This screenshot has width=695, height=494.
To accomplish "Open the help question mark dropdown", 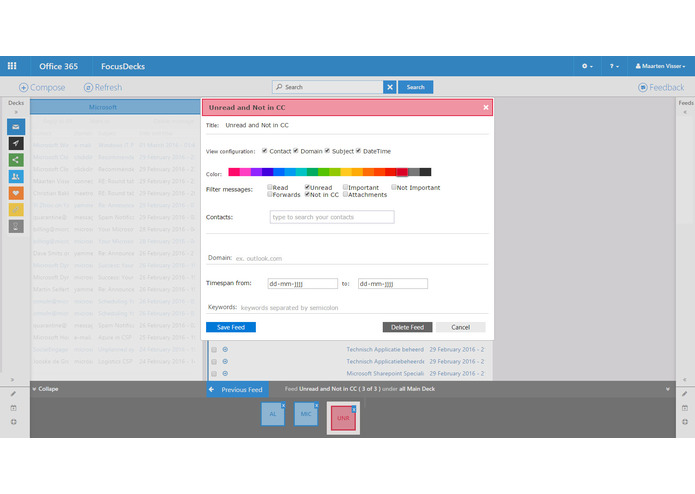I will click(614, 66).
